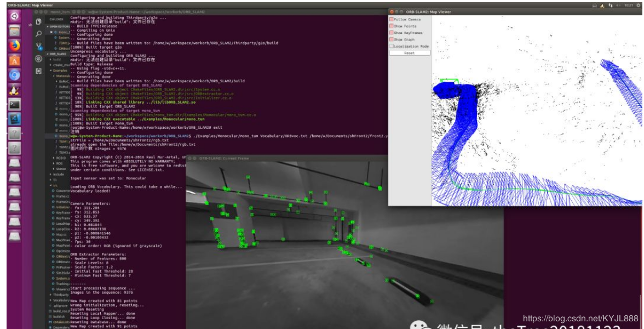Open Ubuntu Software from the launcher

pos(14,60)
